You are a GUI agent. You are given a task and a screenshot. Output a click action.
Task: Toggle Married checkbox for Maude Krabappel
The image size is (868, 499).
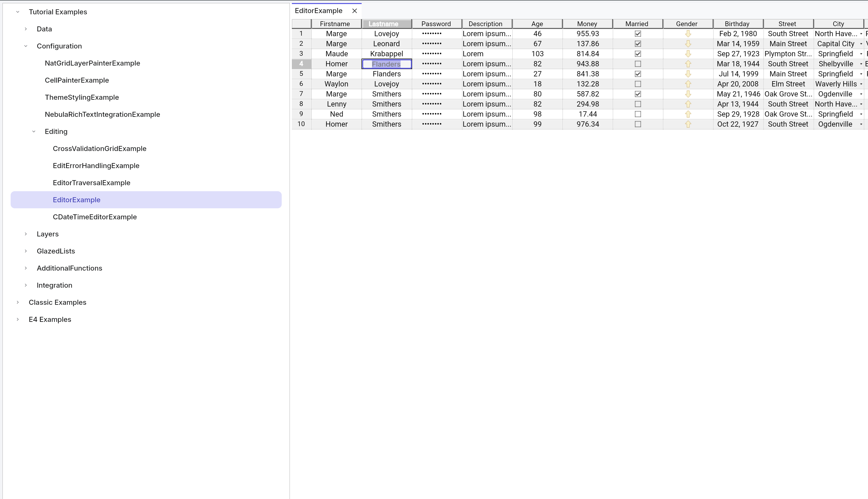[x=637, y=54]
